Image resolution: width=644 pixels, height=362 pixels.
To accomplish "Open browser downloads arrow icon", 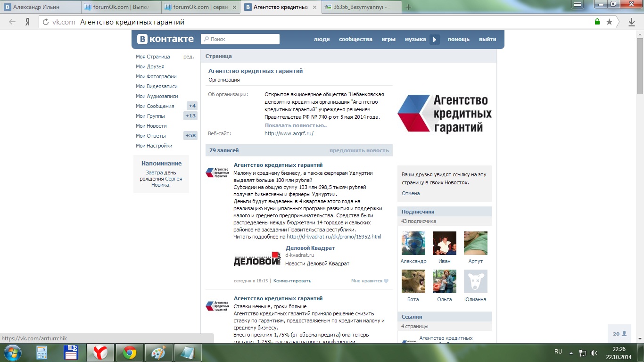I will (x=632, y=22).
